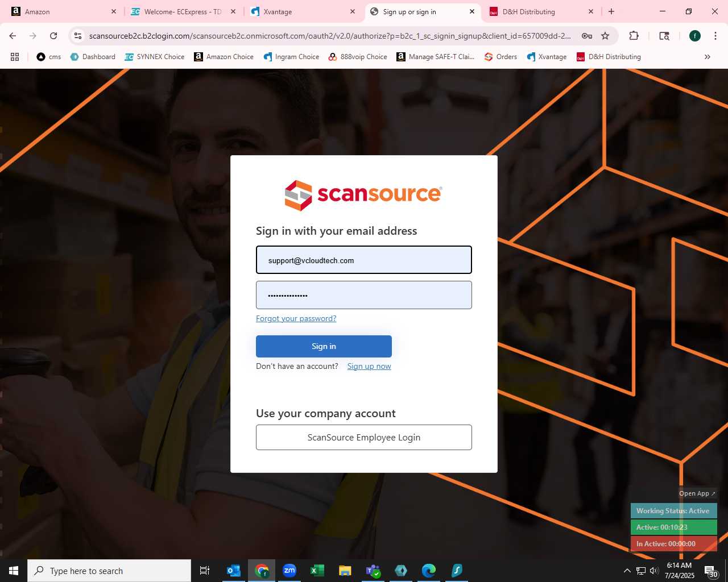Open the Manage SAFE-T Claims bookmark
Image resolution: width=728 pixels, height=582 pixels.
coord(436,57)
